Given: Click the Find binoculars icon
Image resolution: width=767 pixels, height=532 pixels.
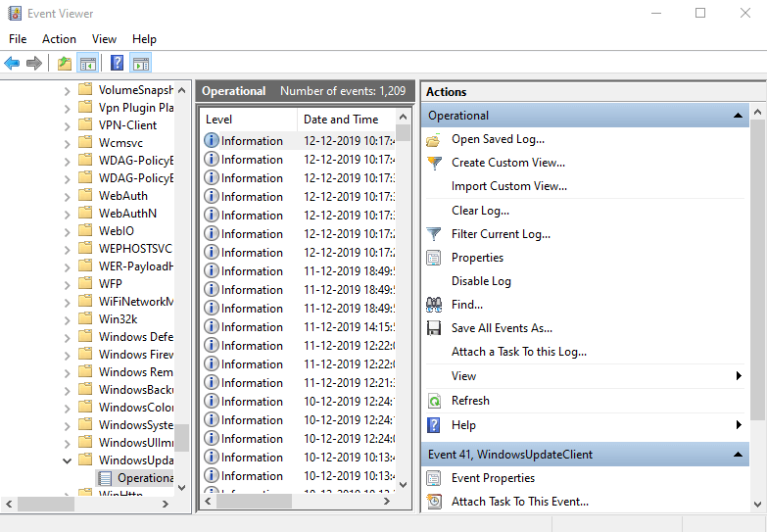Looking at the screenshot, I should [x=434, y=305].
